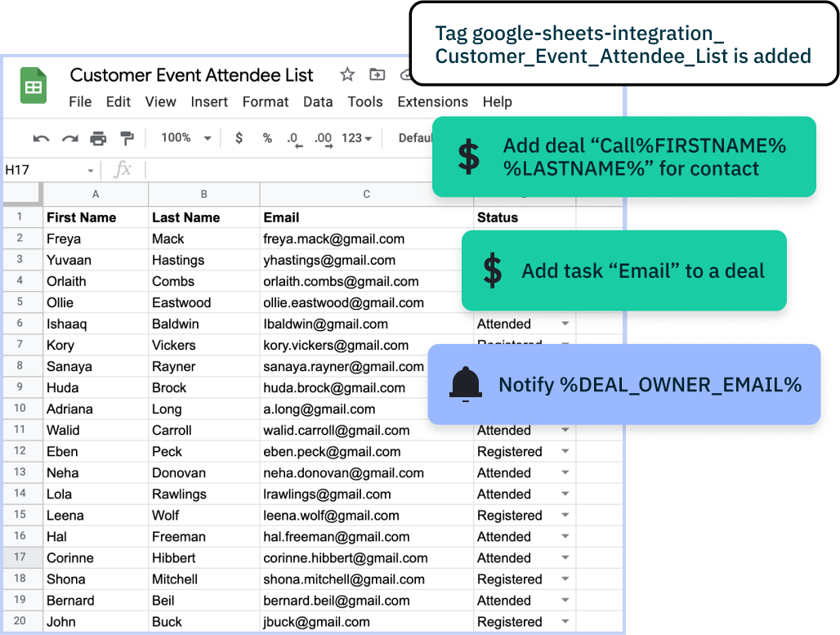Click the move to folder icon

377,75
